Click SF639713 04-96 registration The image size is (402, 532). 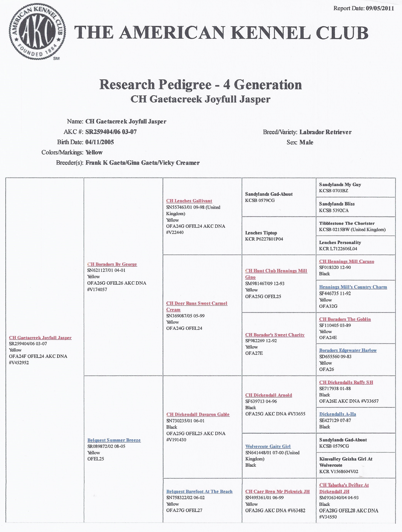point(261,401)
